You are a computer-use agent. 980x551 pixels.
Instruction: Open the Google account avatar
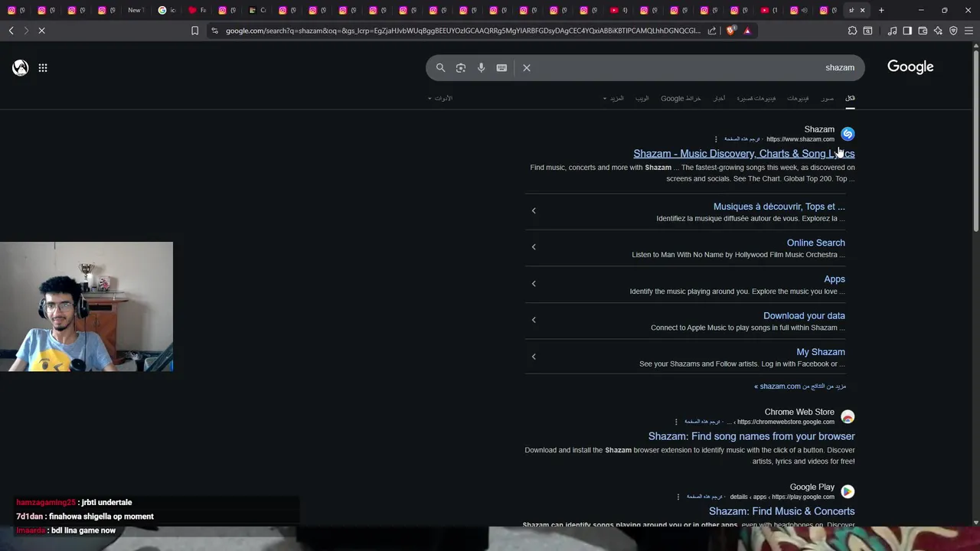[21, 67]
